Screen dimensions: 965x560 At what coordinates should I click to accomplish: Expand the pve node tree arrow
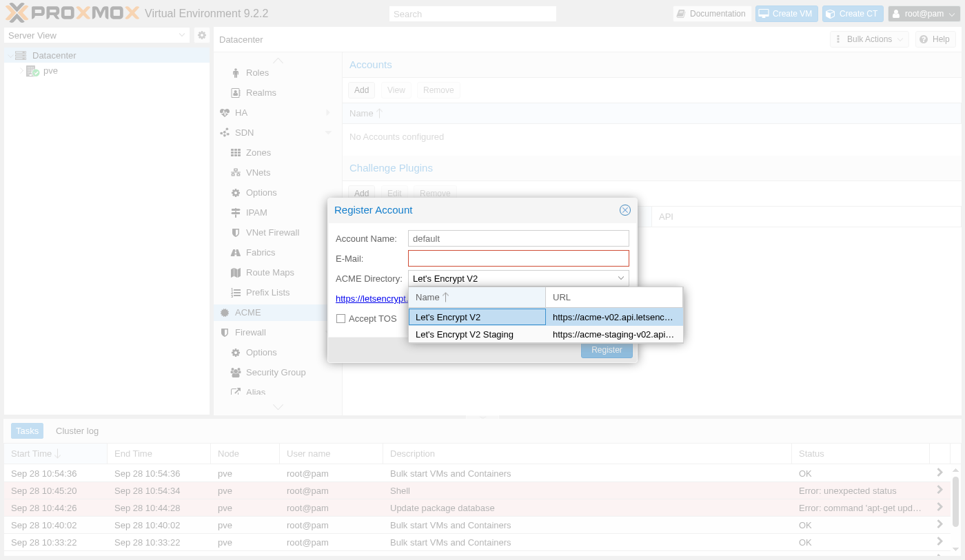(x=21, y=71)
